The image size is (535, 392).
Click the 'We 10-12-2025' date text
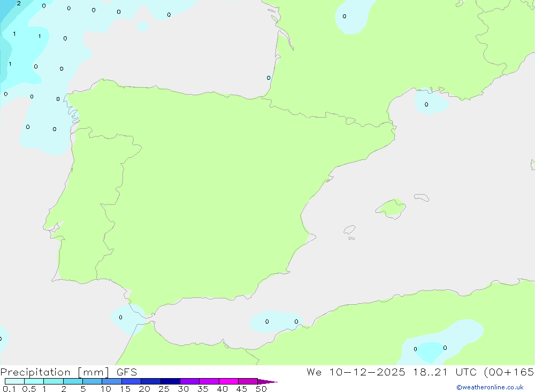pyautogui.click(x=356, y=372)
